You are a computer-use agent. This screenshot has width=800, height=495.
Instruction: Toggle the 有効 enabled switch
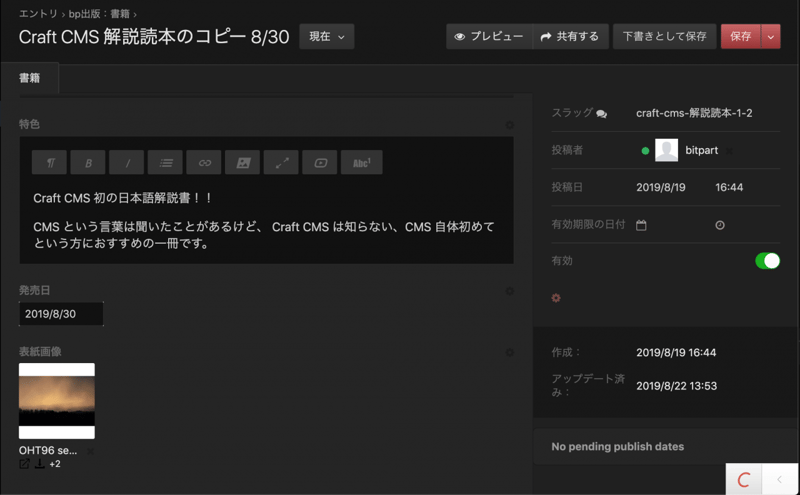click(x=767, y=261)
